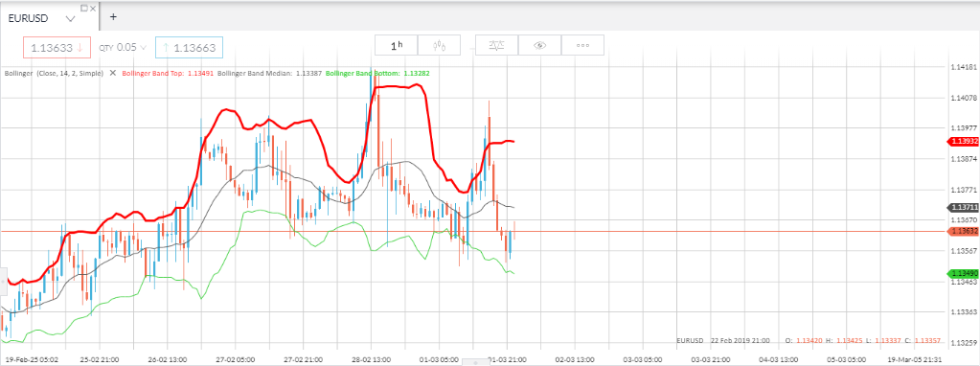The height and width of the screenshot is (366, 980).
Task: Open the indicators balance-scale icon
Action: (496, 45)
